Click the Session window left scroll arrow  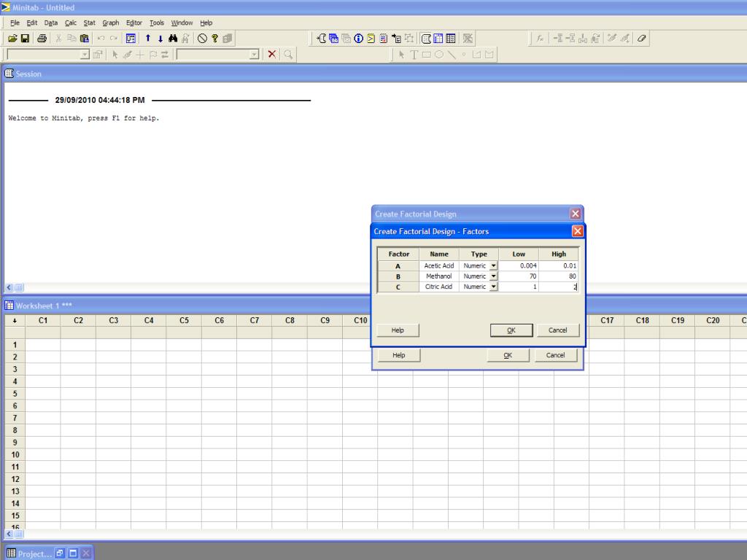point(9,287)
